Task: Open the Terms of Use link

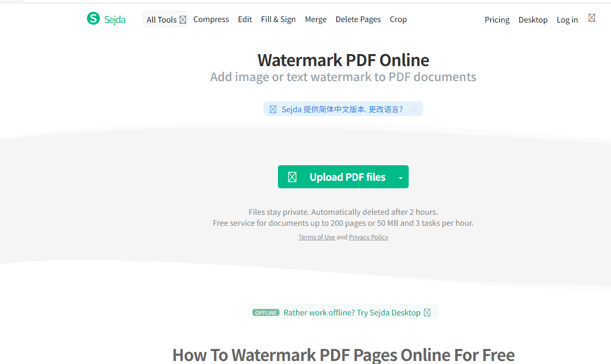Action: point(317,237)
